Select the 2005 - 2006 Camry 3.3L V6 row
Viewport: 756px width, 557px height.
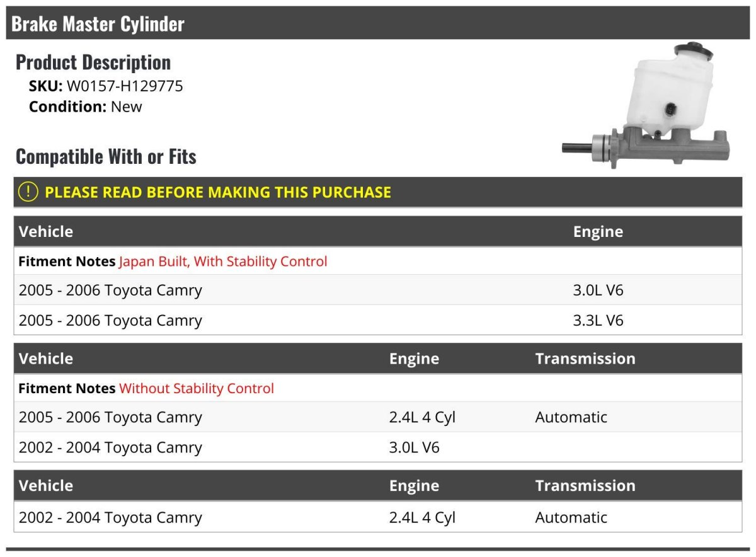[377, 320]
